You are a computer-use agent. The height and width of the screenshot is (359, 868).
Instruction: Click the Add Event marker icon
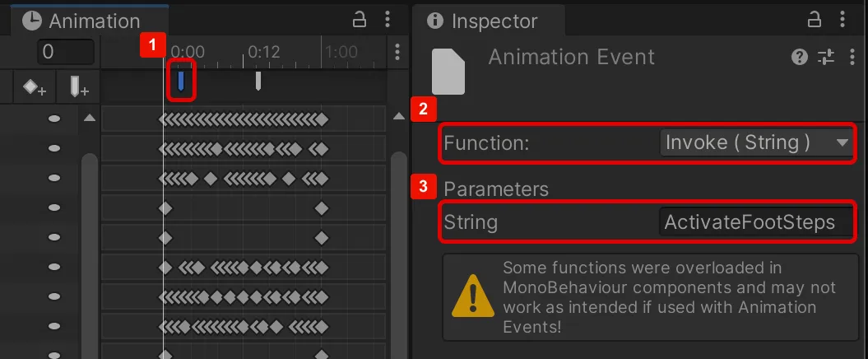(79, 86)
